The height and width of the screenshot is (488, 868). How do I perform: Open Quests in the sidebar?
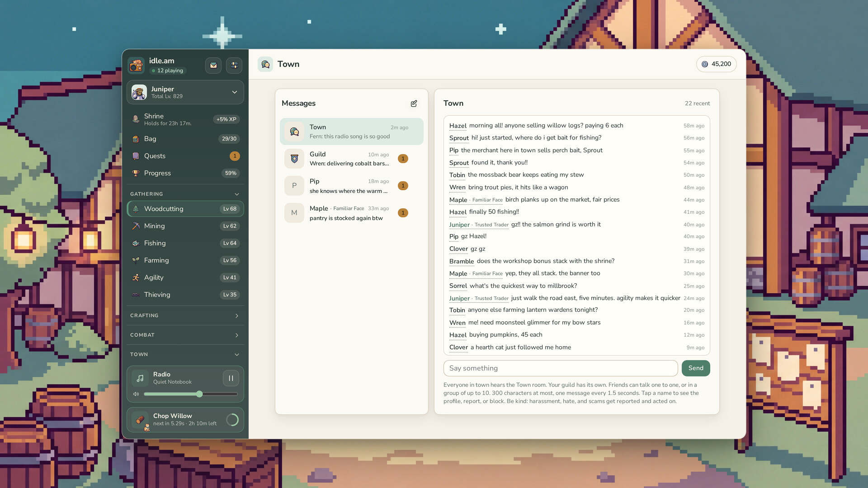185,156
